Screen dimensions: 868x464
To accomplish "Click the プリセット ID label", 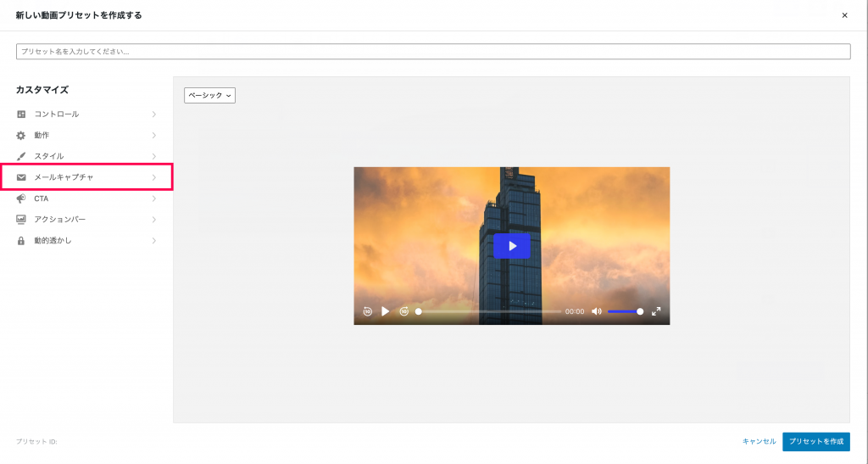I will [36, 442].
